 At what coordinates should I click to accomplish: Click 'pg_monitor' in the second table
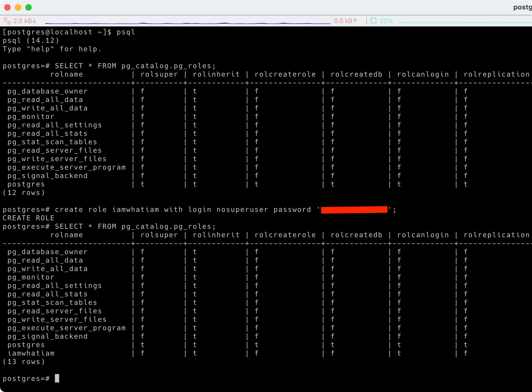(31, 277)
